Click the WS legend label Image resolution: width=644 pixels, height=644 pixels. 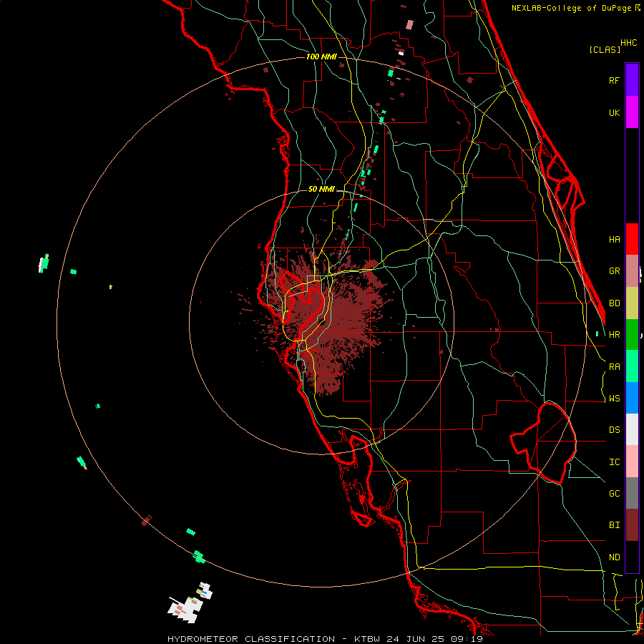point(615,399)
